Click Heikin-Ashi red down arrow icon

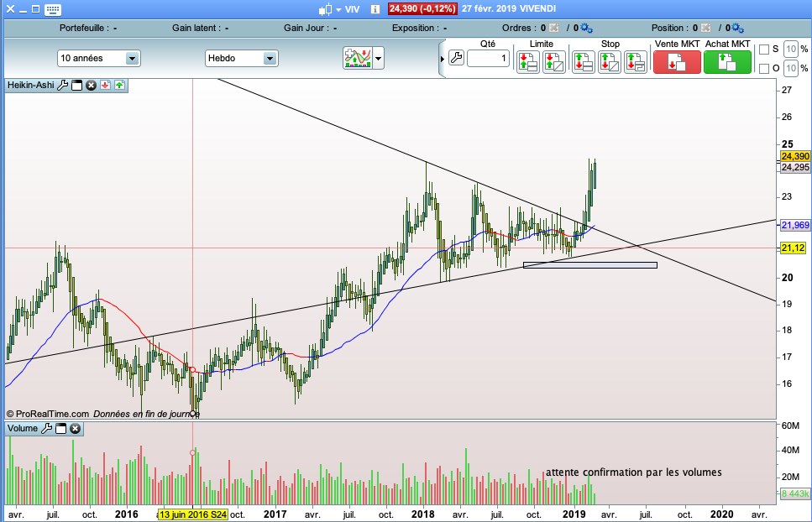(105, 86)
